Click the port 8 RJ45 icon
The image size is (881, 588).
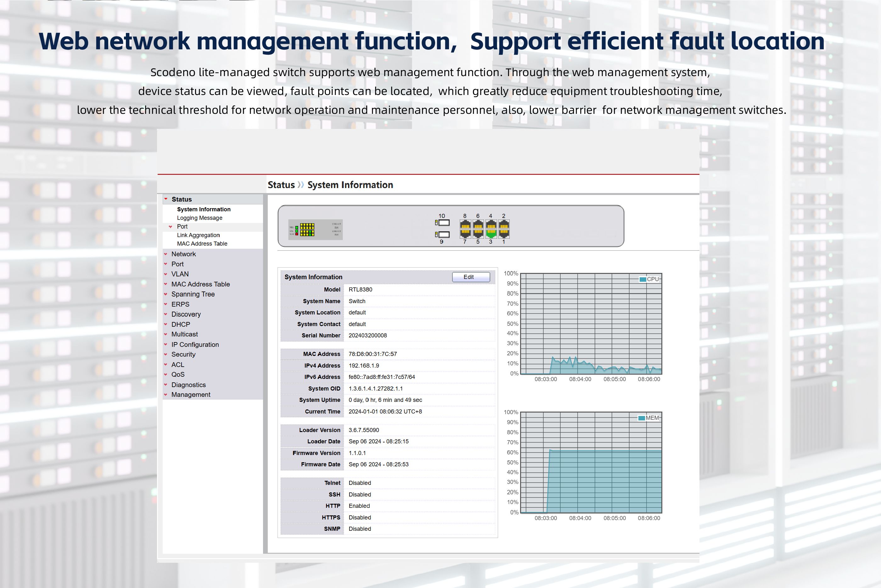[465, 225]
